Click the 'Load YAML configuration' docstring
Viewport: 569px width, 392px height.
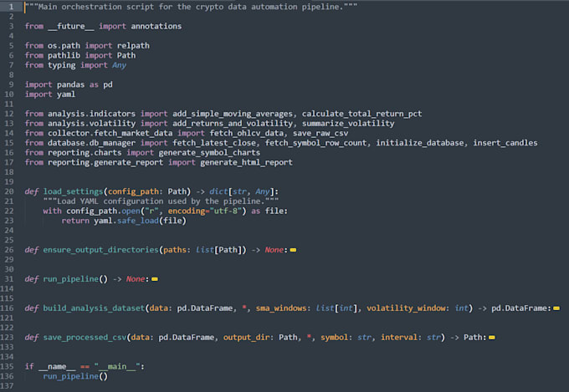pos(161,201)
